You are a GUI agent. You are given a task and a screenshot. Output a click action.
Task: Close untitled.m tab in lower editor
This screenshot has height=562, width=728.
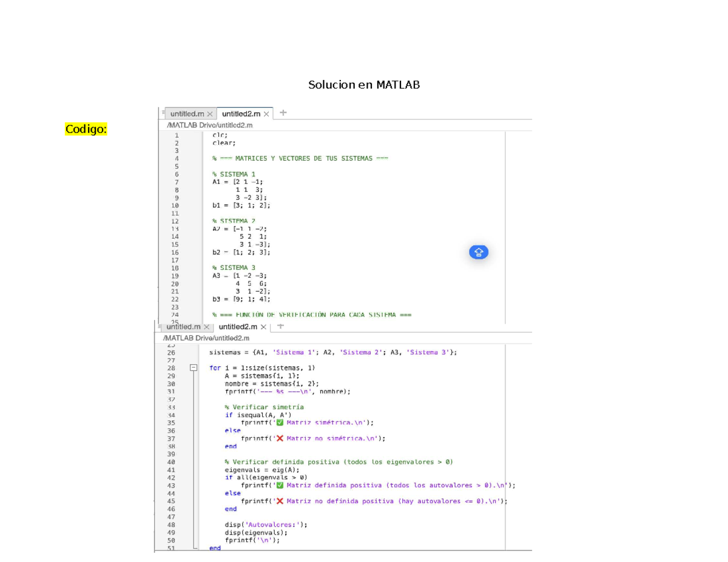[206, 327]
